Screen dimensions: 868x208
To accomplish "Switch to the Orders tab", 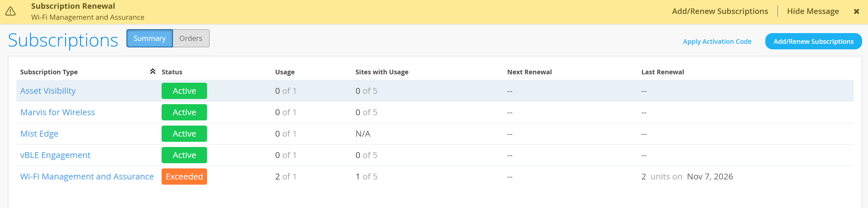I will coord(191,38).
